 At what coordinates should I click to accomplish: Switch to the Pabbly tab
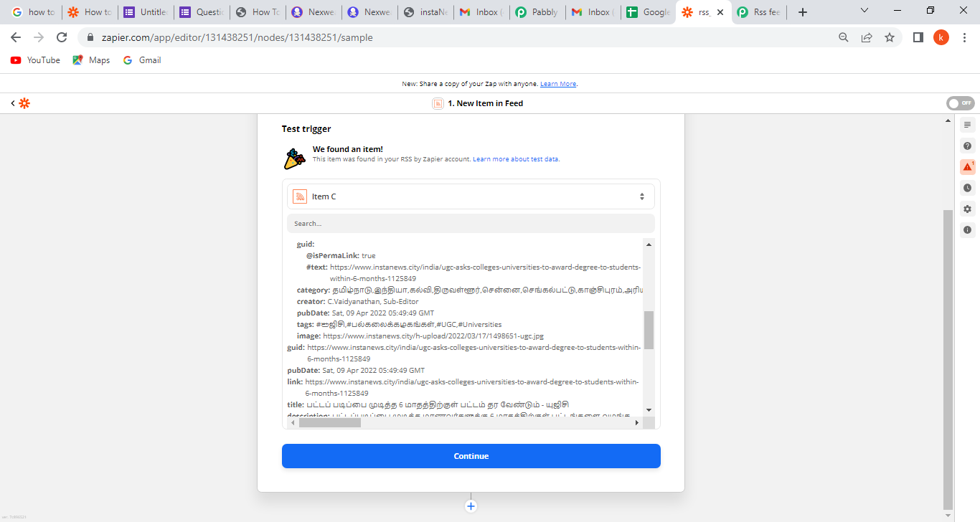[x=537, y=12]
